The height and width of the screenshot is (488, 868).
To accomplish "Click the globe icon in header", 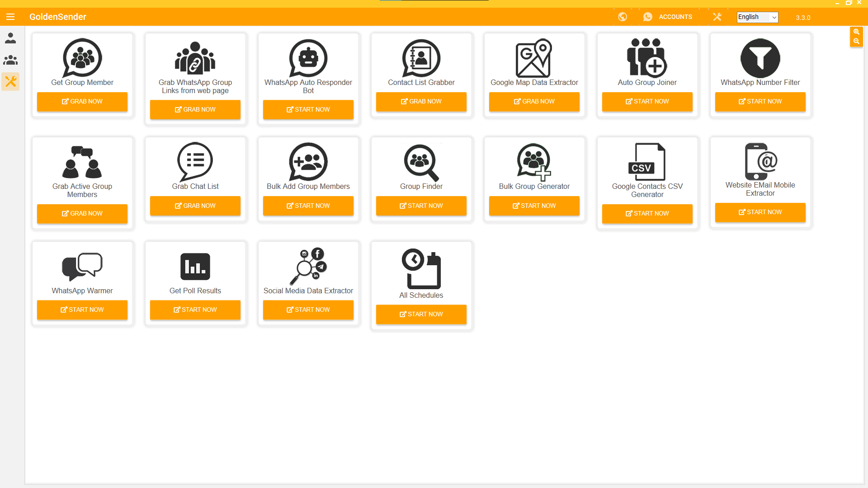I will pos(623,17).
